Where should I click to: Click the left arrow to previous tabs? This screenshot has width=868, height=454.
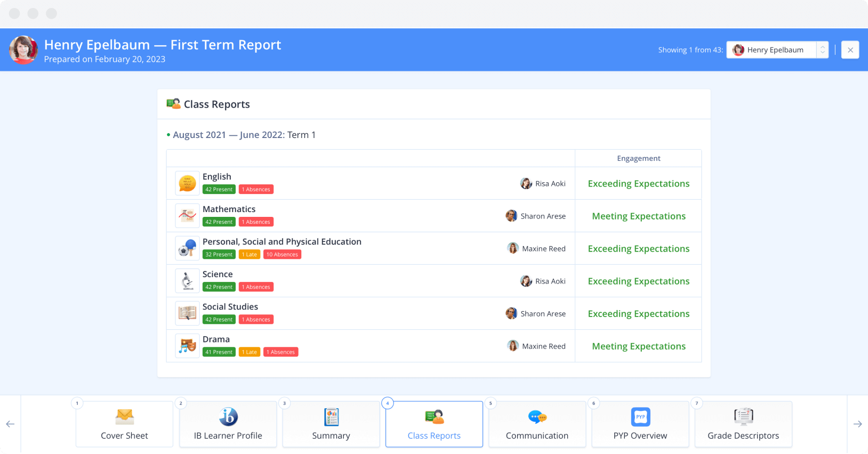[10, 424]
